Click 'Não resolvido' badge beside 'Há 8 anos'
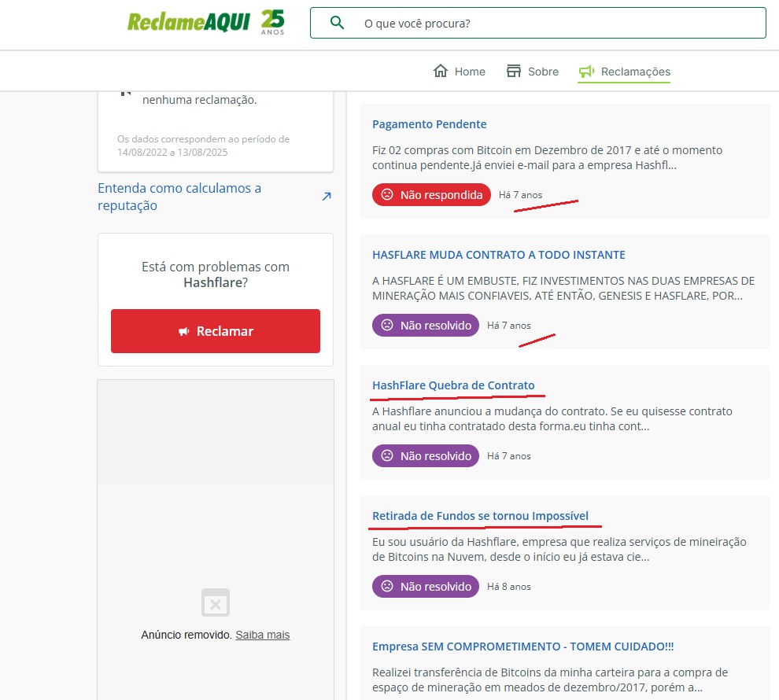 425,586
